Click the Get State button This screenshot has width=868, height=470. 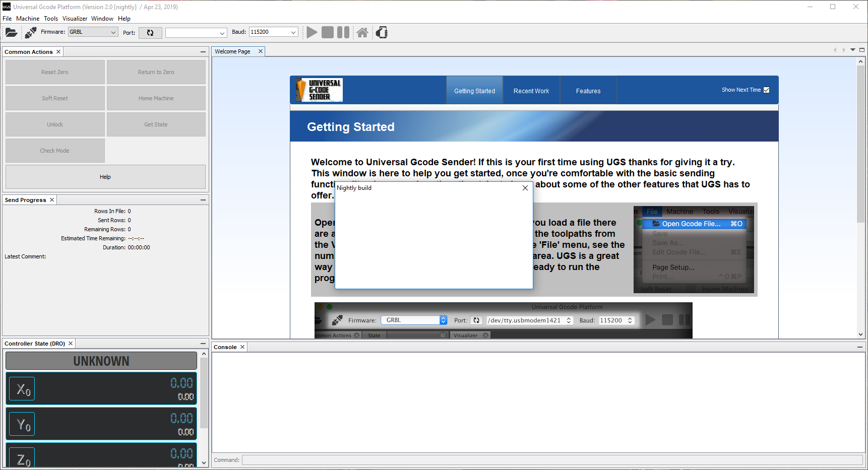click(x=156, y=124)
